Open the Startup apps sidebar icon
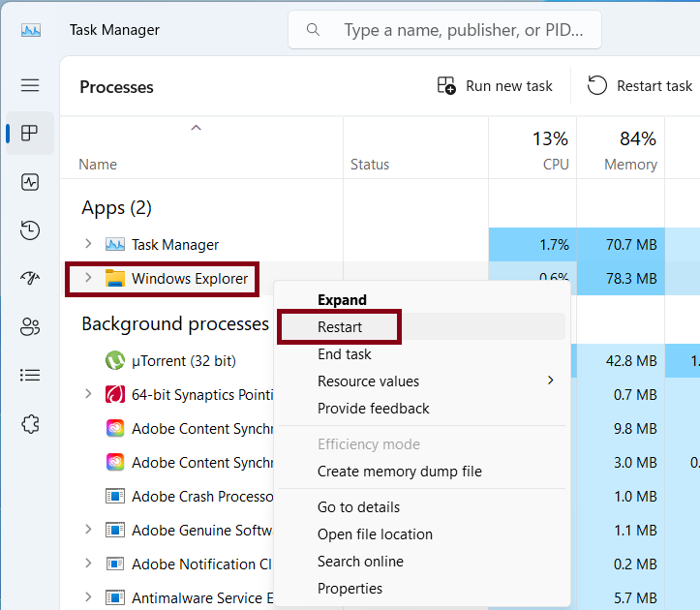The width and height of the screenshot is (700, 610). [x=30, y=278]
